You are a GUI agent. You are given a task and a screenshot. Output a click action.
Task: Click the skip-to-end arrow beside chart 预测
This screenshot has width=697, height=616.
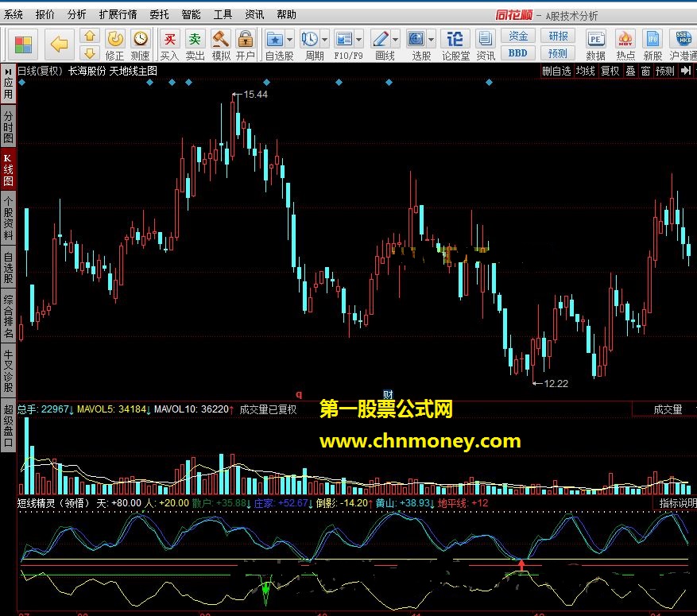coord(686,71)
